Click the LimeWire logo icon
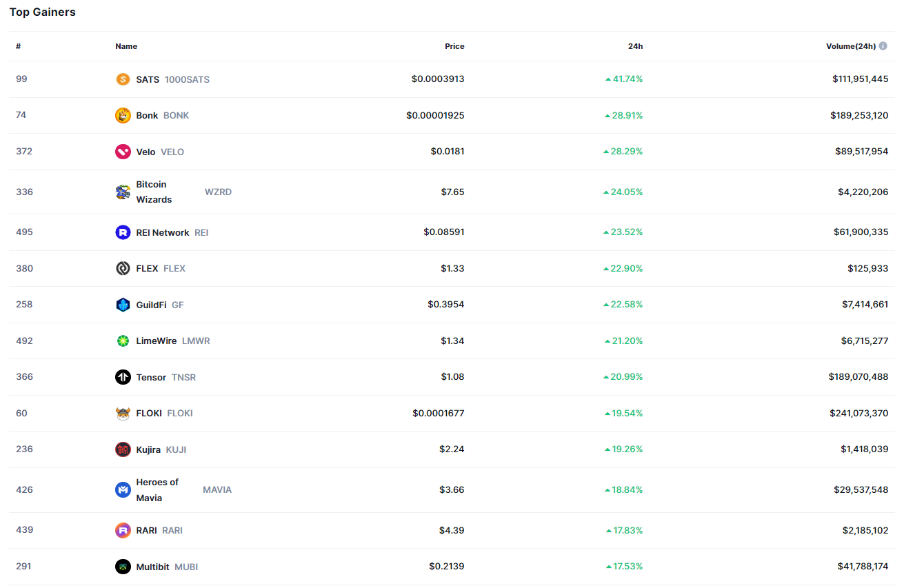 [123, 341]
